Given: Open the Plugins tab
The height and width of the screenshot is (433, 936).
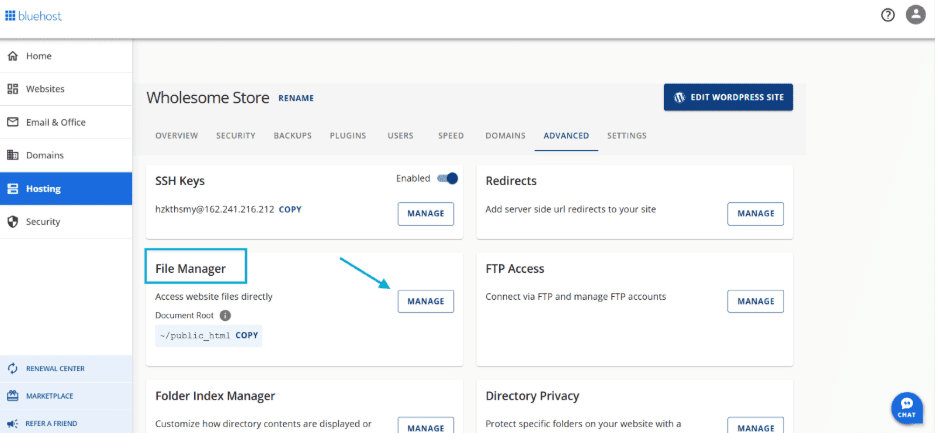Looking at the screenshot, I should coord(347,136).
